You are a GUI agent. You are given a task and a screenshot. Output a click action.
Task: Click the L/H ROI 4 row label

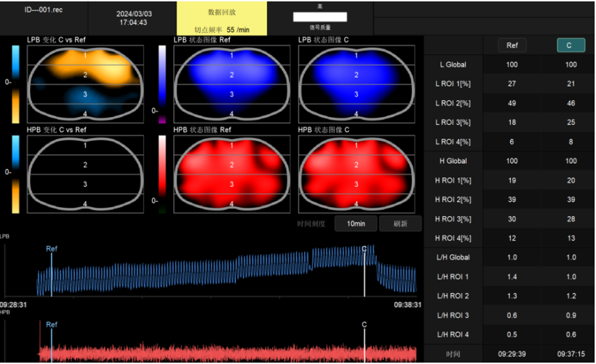tap(453, 335)
